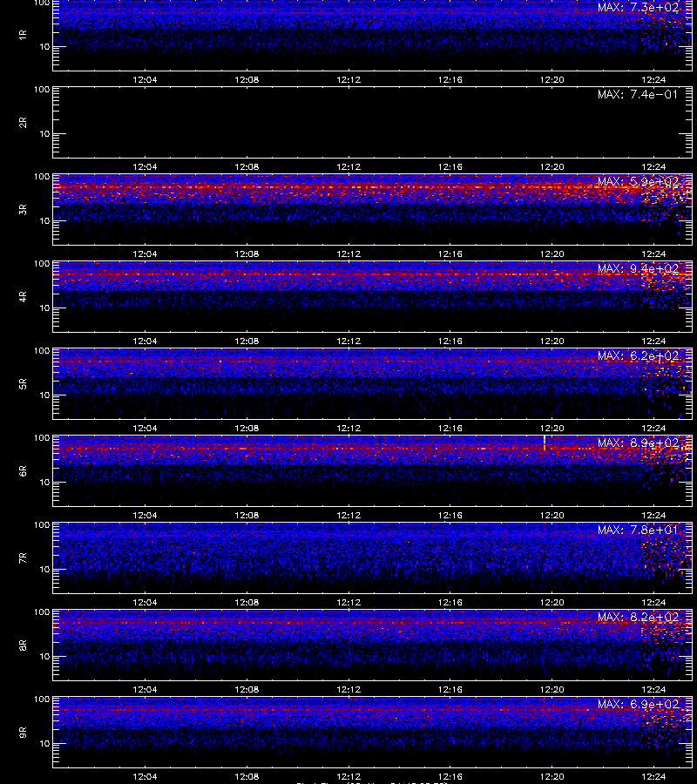The height and width of the screenshot is (784, 697).
Task: Select the 9R panel label
Action: coord(23,733)
